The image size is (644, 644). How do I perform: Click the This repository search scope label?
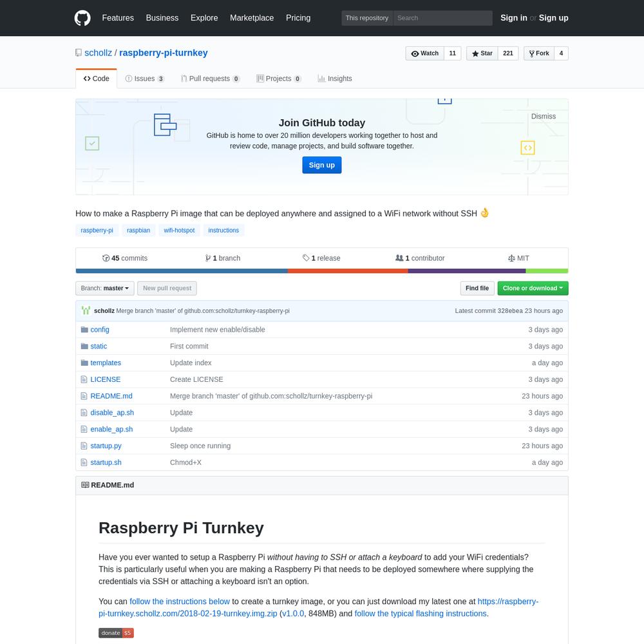(367, 18)
